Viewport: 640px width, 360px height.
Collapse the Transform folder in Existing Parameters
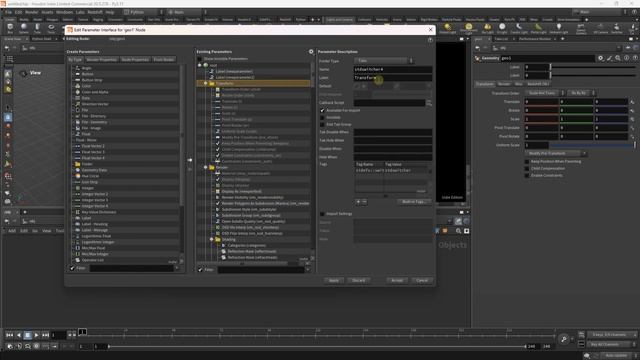click(206, 83)
